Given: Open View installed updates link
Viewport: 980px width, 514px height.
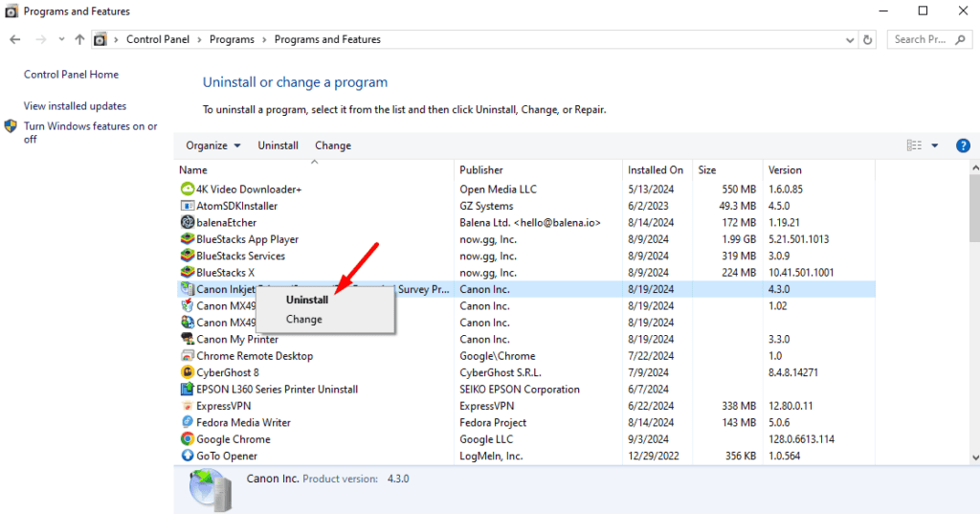Looking at the screenshot, I should click(x=75, y=106).
